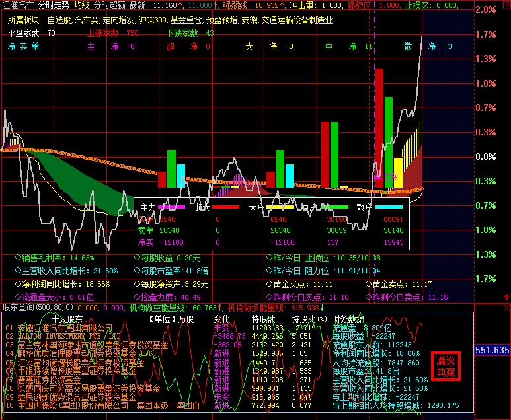The image size is (511, 420).
Task: Click the 黄金卖点 11.17 entry
Action: [x=399, y=284]
